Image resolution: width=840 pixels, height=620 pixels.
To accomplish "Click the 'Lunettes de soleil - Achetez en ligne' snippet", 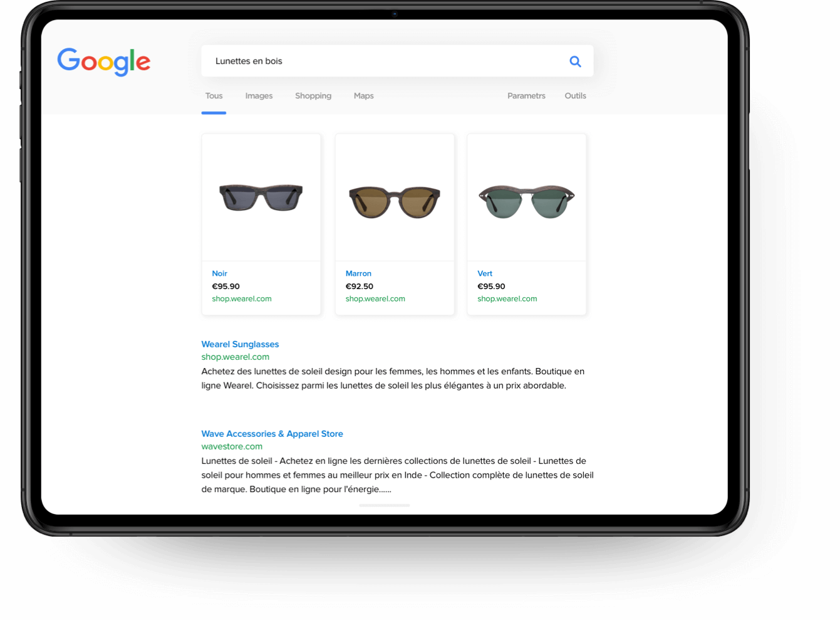I will click(x=397, y=475).
